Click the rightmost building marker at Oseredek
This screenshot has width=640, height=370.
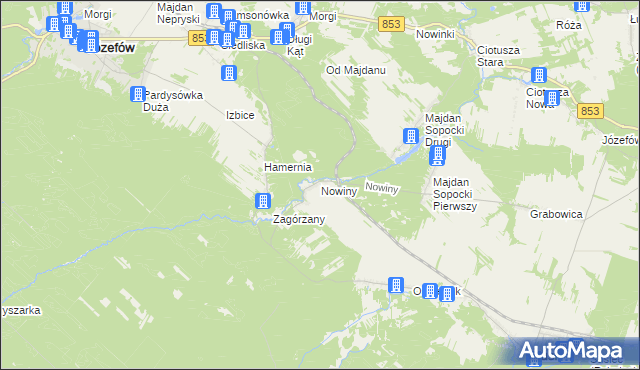click(447, 294)
